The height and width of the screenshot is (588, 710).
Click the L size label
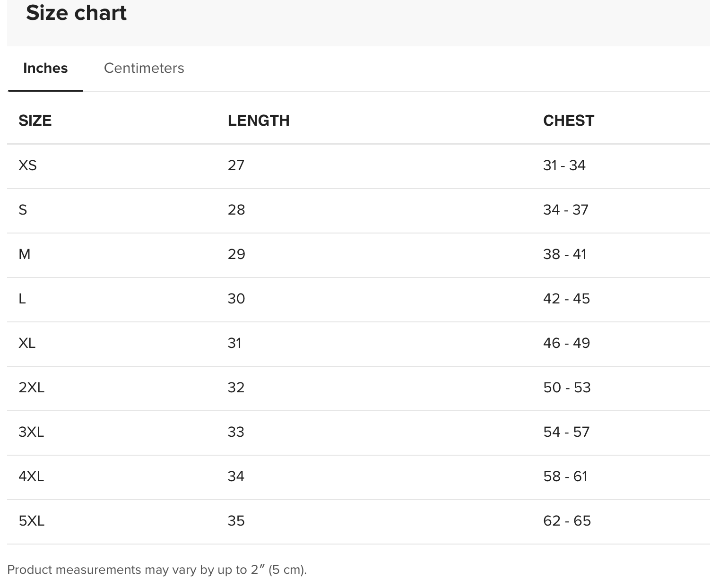pyautogui.click(x=22, y=299)
